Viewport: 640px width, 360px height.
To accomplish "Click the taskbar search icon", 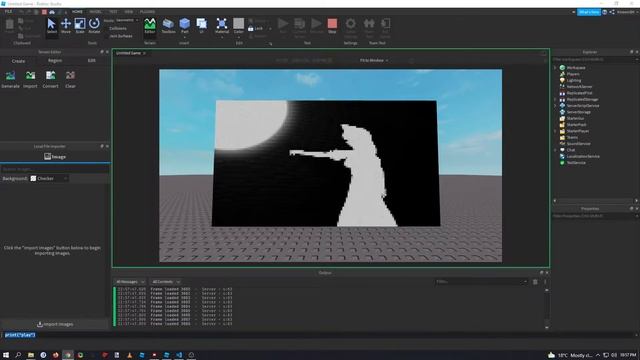I will [18, 355].
